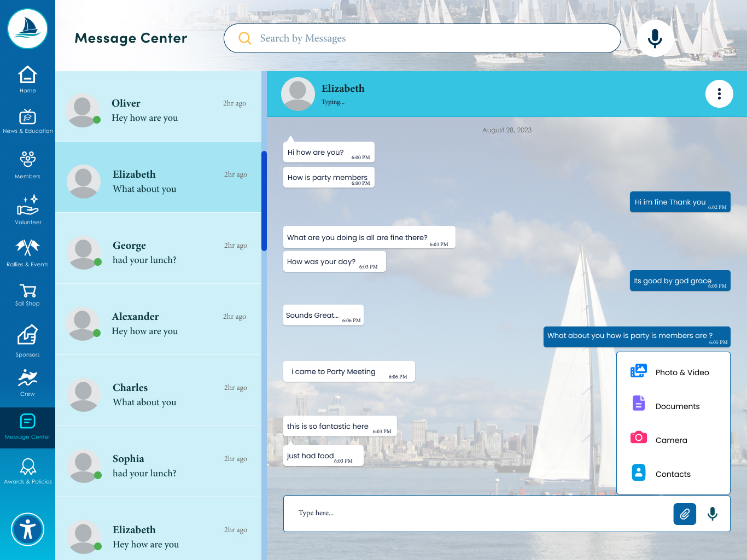Open the Home sidebar icon

tap(27, 75)
